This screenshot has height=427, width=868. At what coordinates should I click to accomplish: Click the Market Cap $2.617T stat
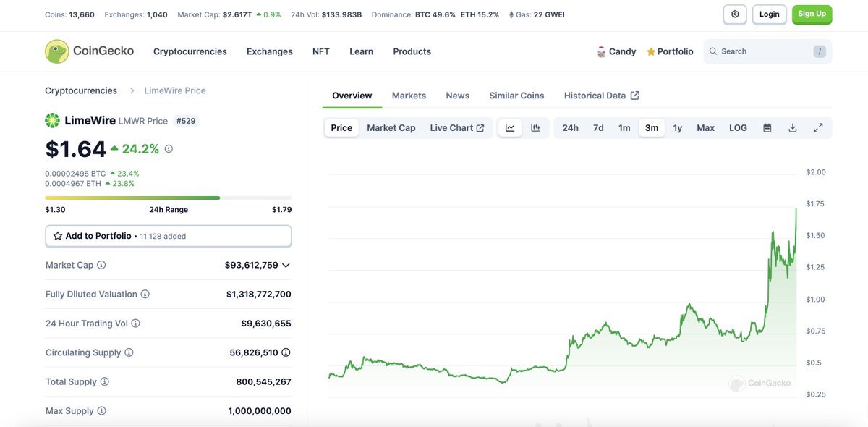click(229, 14)
